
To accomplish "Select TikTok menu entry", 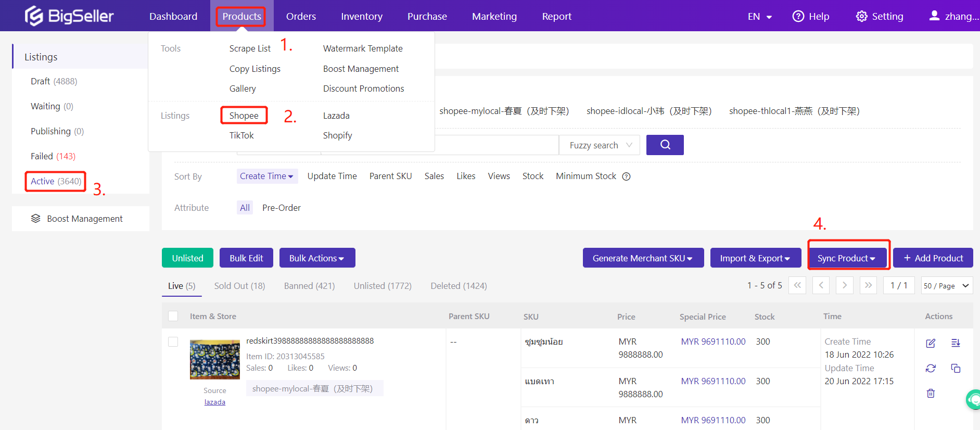I will (241, 135).
